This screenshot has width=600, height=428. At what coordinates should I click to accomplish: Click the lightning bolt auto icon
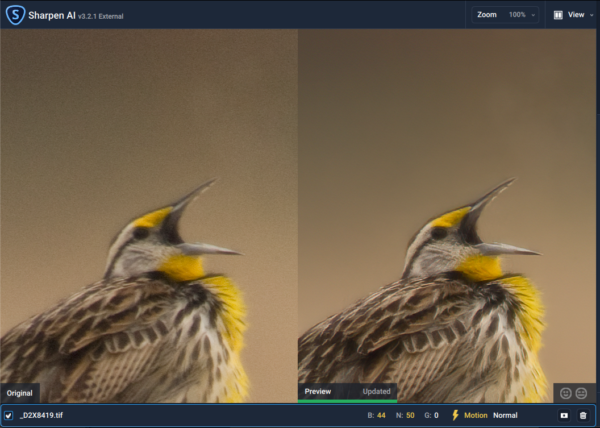(455, 415)
